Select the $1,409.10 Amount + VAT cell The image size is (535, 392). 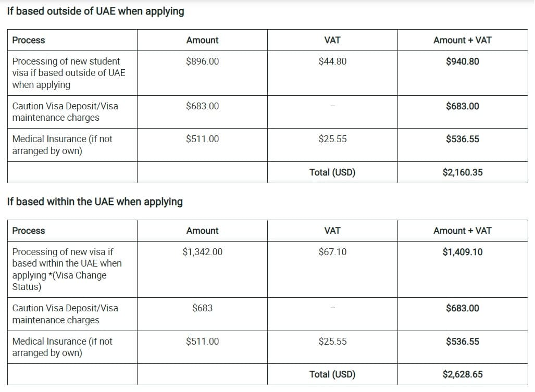pos(462,252)
